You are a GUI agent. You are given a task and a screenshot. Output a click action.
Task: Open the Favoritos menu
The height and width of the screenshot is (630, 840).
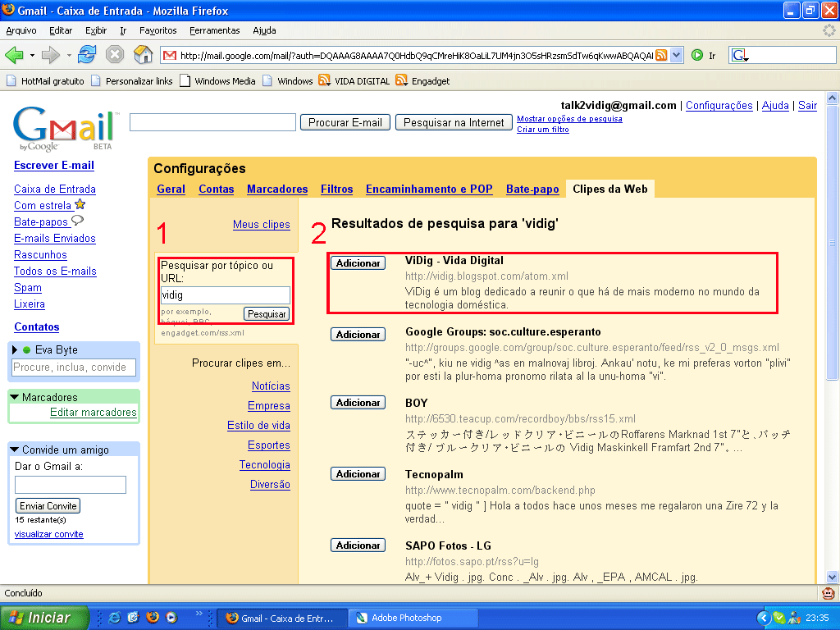click(158, 30)
